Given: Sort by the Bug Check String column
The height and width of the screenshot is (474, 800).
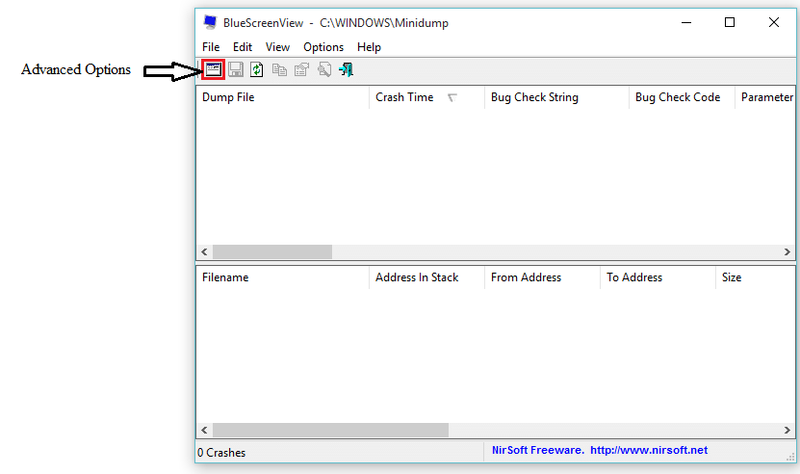Looking at the screenshot, I should pos(556,97).
